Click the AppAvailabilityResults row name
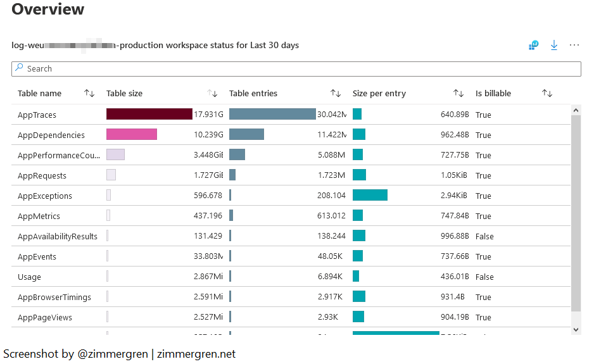 tap(58, 237)
